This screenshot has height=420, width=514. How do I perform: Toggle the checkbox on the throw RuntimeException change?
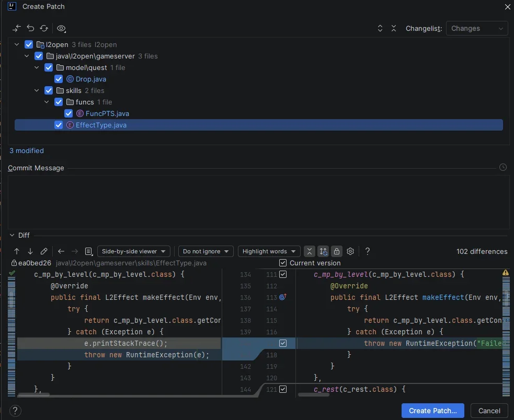click(x=283, y=343)
